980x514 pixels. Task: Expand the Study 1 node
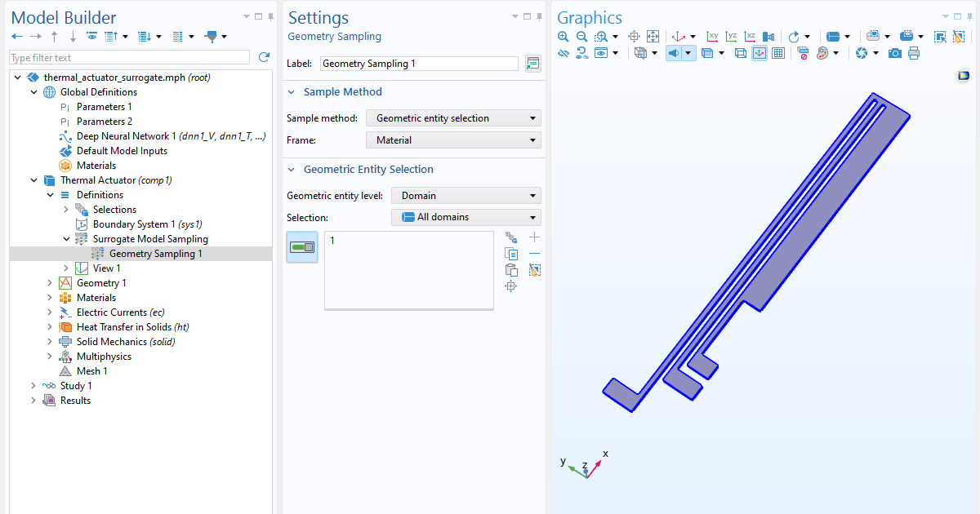[x=33, y=385]
